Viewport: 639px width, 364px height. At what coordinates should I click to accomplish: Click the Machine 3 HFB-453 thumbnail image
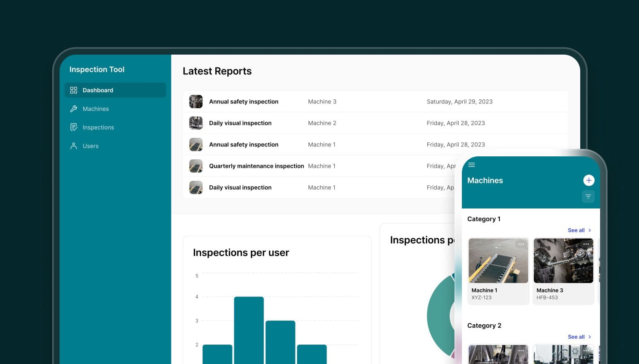pyautogui.click(x=563, y=261)
